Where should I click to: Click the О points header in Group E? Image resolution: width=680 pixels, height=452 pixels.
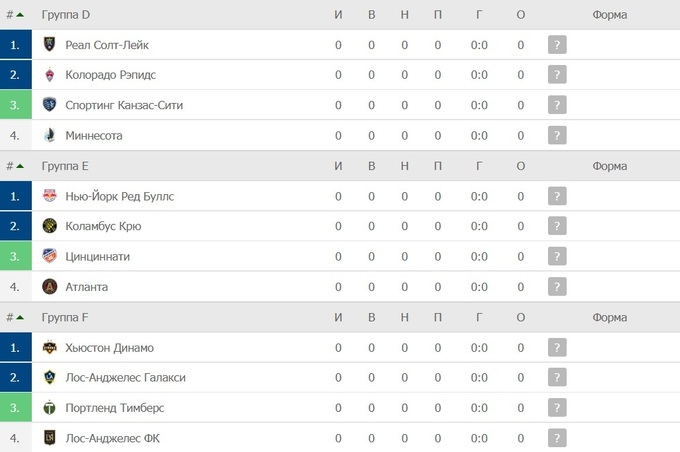click(x=520, y=166)
